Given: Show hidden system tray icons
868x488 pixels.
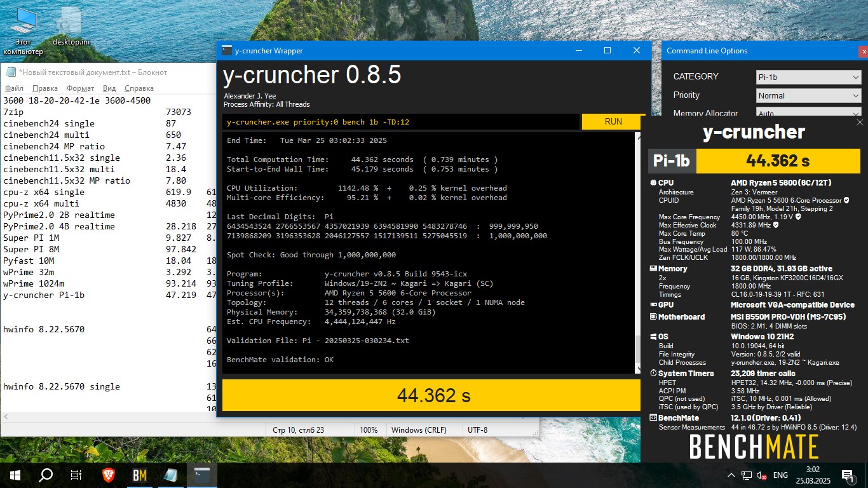Looking at the screenshot, I should click(732, 475).
